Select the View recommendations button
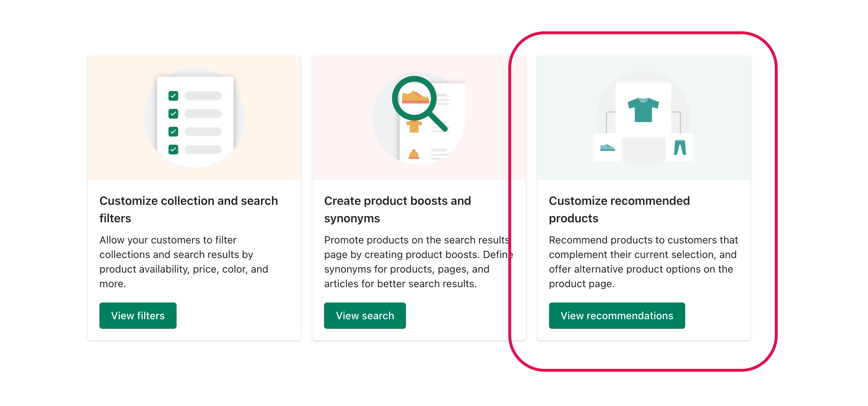The width and height of the screenshot is (868, 406). point(617,315)
